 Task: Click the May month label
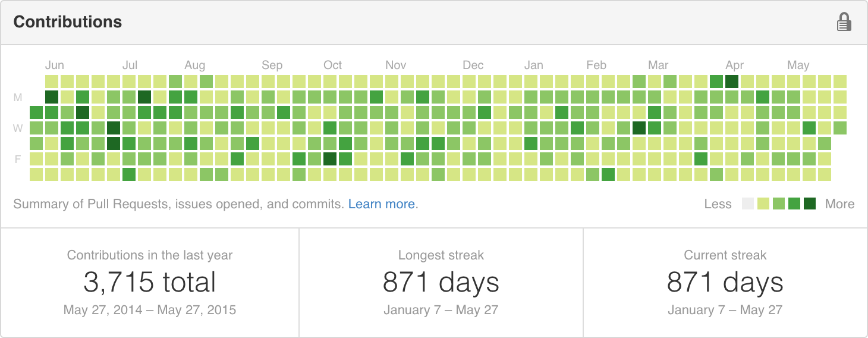point(798,65)
